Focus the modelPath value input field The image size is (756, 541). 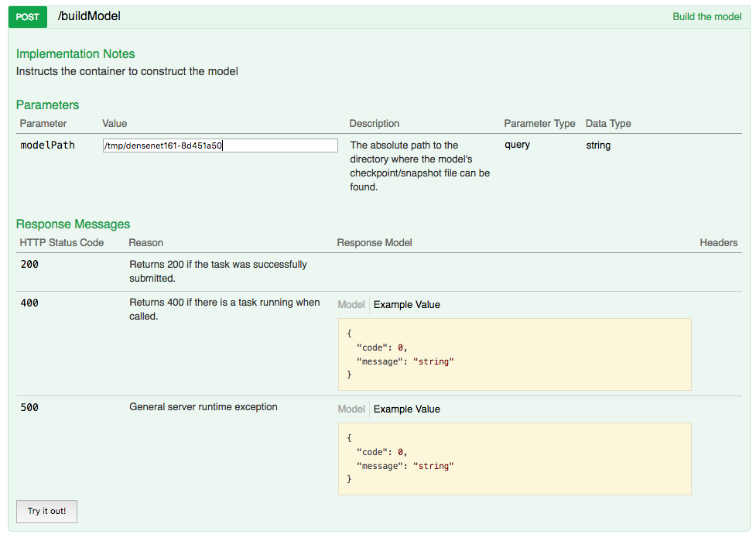click(x=220, y=146)
